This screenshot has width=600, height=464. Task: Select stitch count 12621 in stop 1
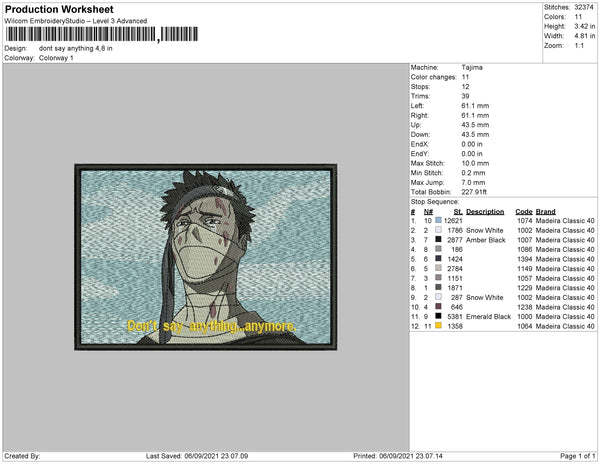[x=453, y=221]
